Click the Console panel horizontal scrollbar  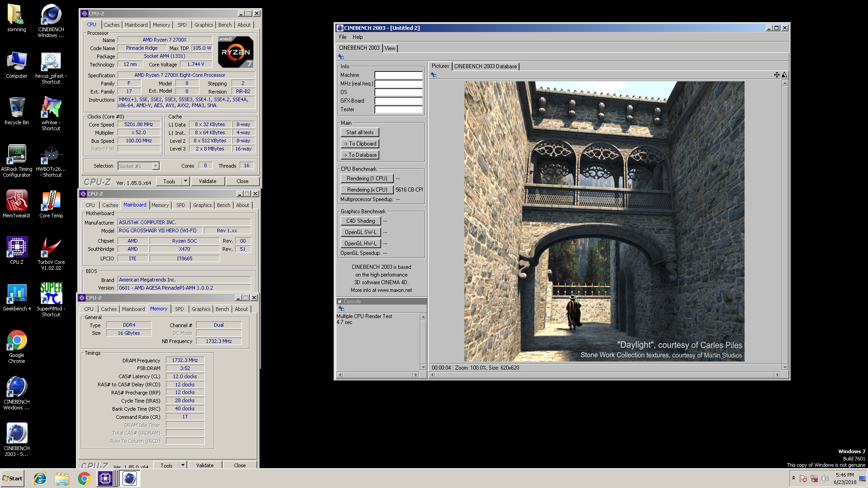tap(378, 375)
